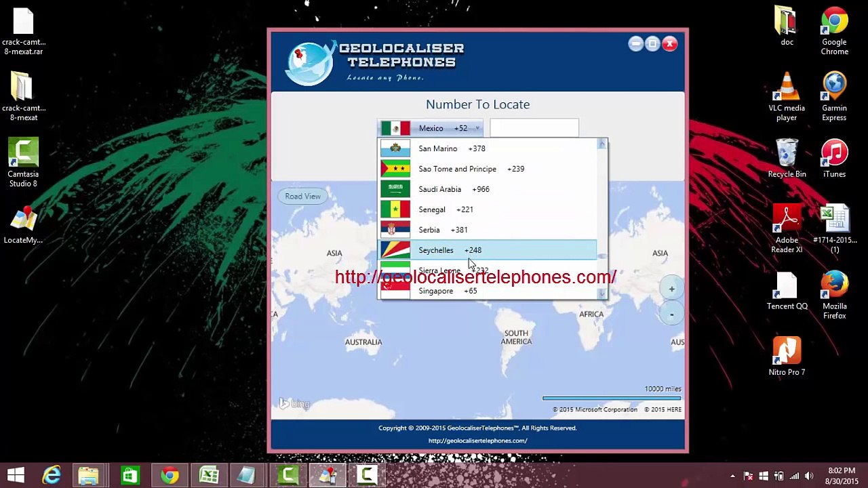Switch the map using Road View button

[x=302, y=197]
